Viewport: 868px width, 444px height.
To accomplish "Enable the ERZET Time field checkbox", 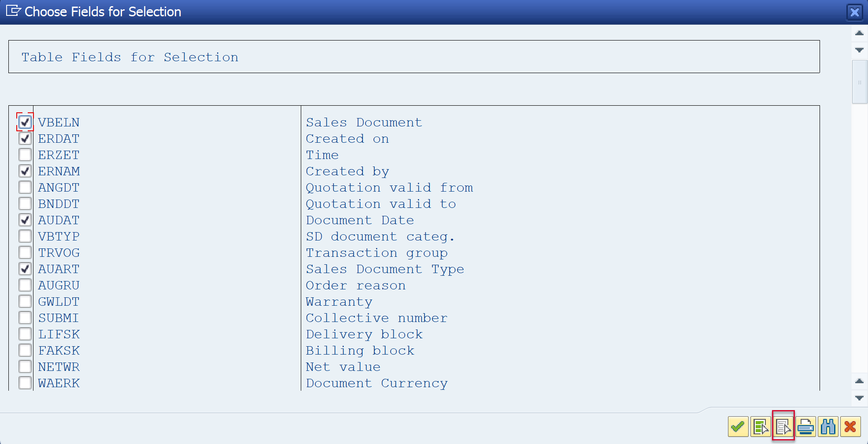I will pos(25,155).
